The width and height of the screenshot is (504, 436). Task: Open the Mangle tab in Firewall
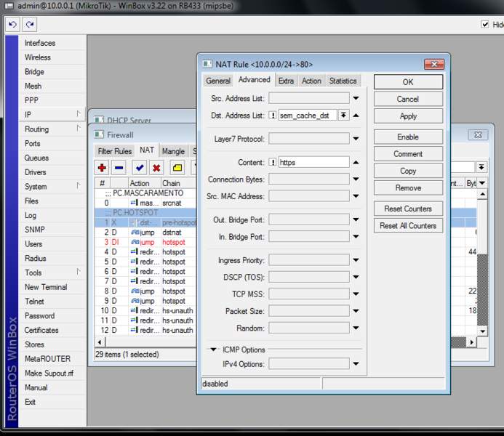[x=173, y=151]
